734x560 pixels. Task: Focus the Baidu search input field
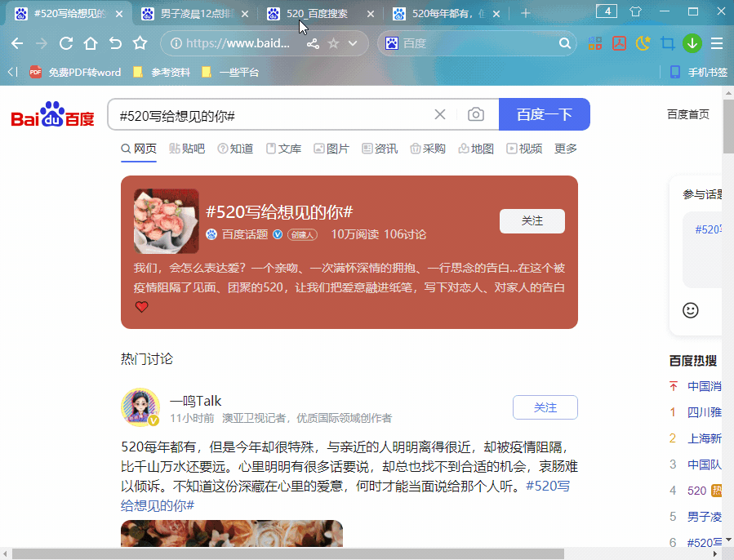pyautogui.click(x=272, y=115)
